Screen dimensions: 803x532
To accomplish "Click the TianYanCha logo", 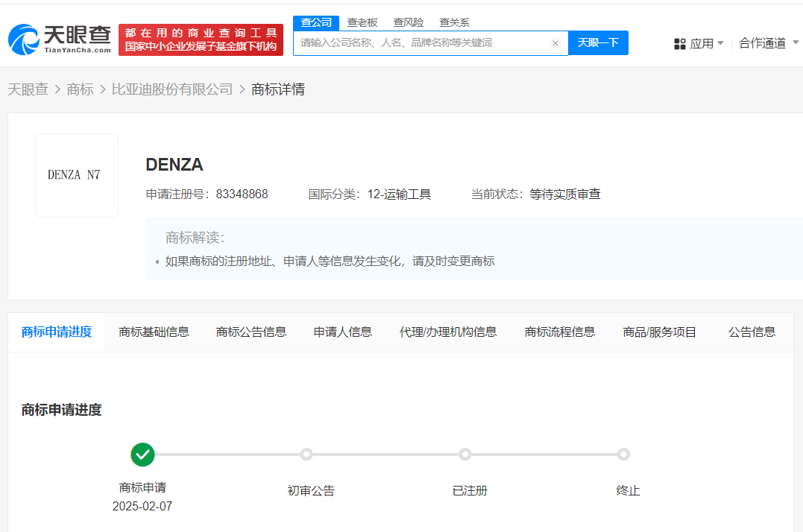I will point(60,39).
